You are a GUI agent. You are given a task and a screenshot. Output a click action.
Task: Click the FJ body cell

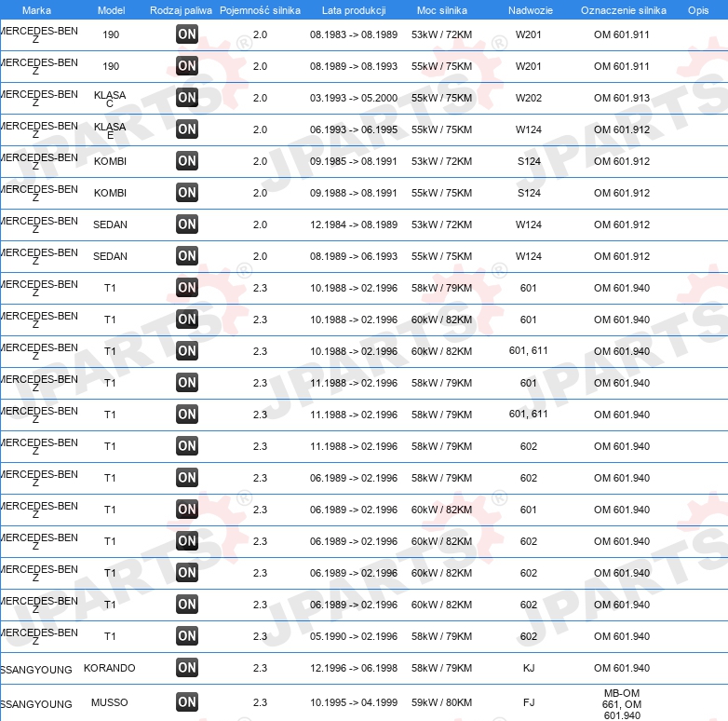(x=529, y=702)
